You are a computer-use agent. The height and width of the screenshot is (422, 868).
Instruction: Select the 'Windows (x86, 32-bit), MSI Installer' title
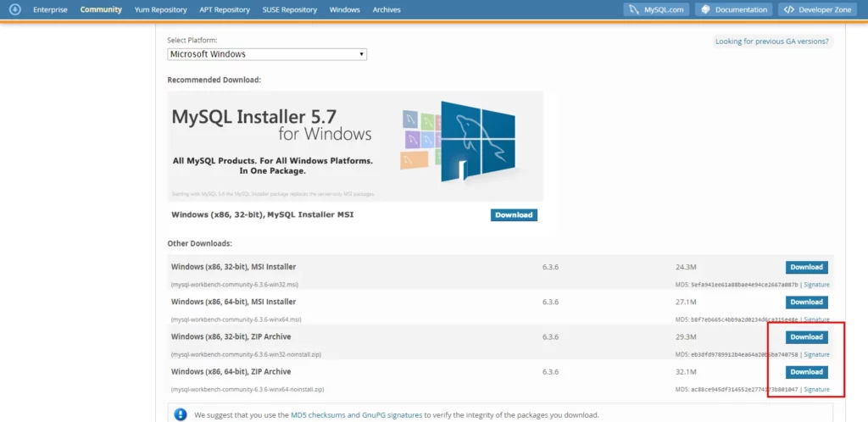pyautogui.click(x=234, y=267)
